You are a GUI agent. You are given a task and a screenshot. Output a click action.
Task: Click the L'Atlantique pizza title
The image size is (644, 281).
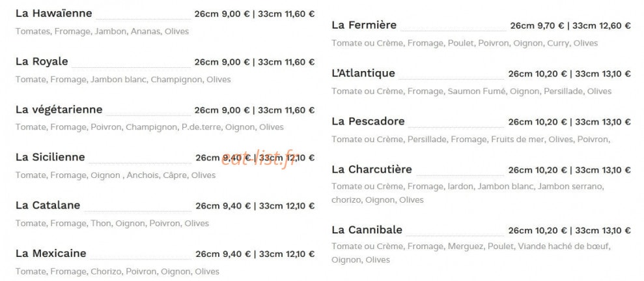tap(363, 73)
